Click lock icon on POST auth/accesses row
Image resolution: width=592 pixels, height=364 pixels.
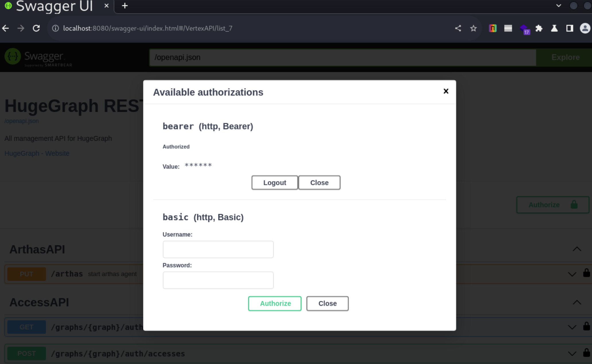pyautogui.click(x=586, y=353)
